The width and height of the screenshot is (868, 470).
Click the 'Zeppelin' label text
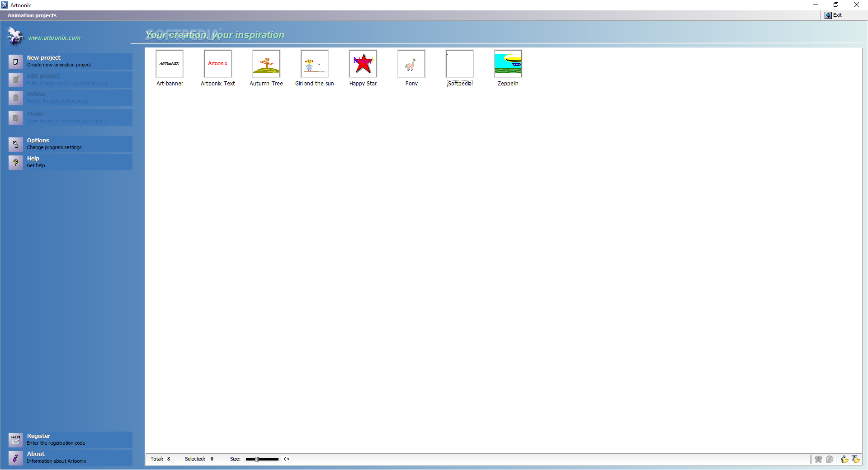click(508, 84)
